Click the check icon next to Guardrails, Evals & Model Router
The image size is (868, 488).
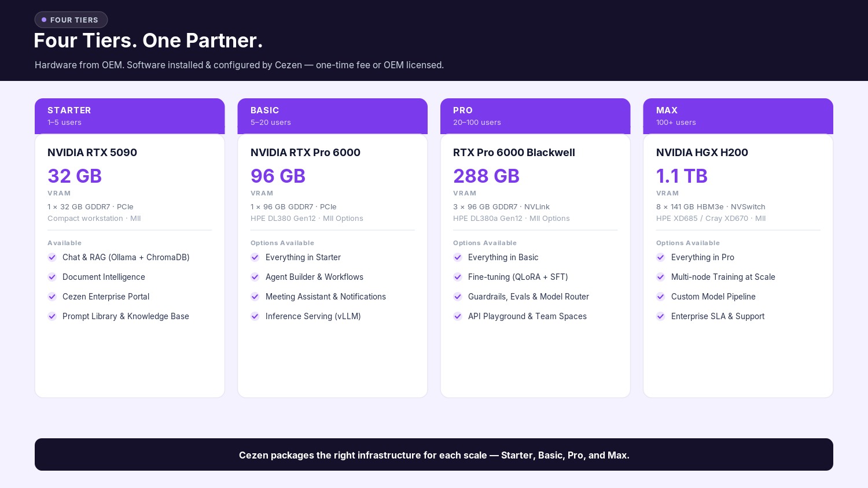coord(458,297)
